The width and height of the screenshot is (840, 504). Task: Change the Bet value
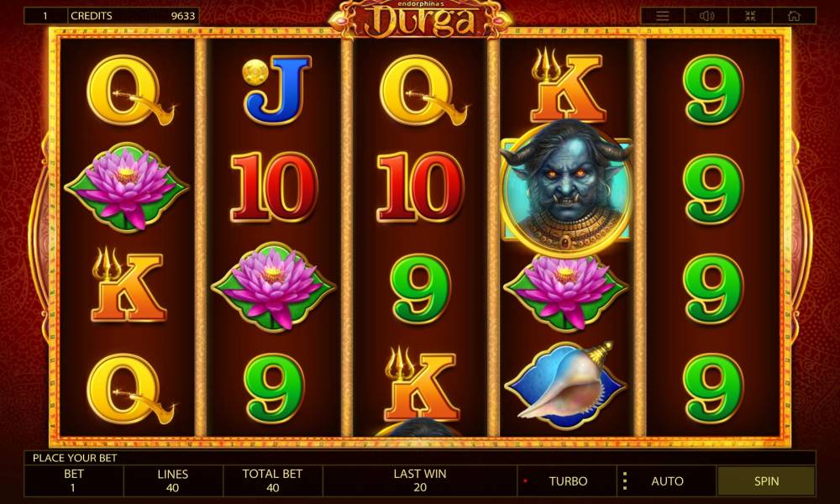74,480
